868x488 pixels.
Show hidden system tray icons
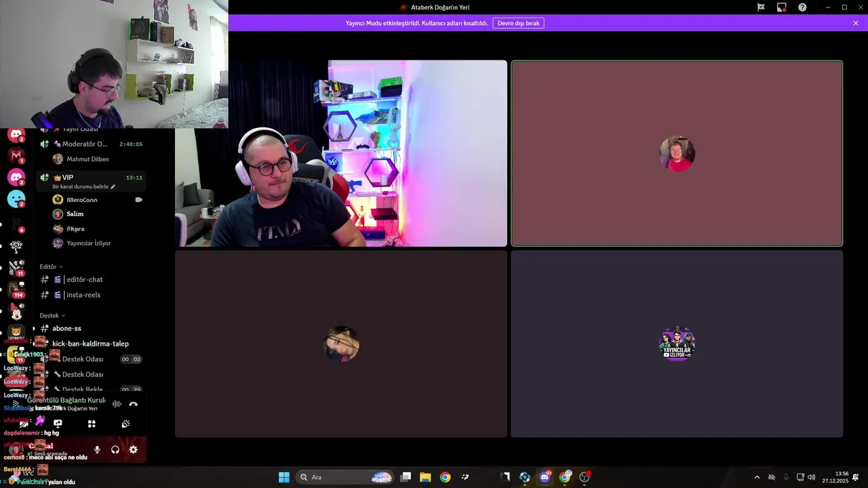point(757,477)
